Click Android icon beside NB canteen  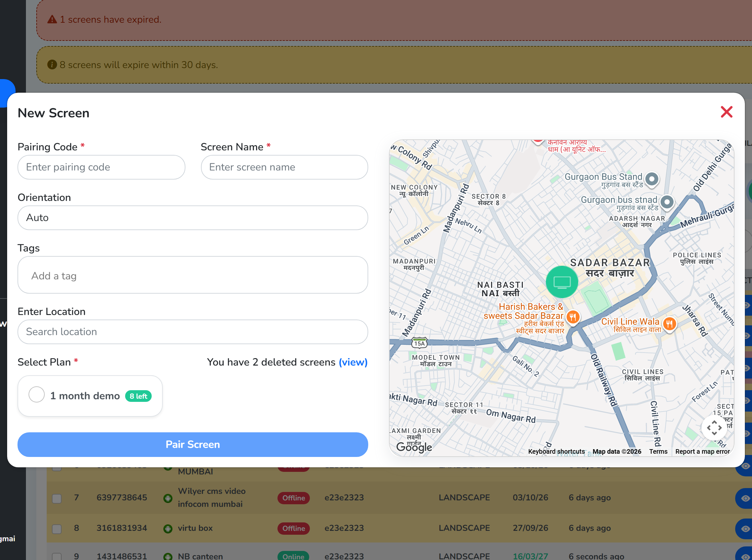click(168, 556)
